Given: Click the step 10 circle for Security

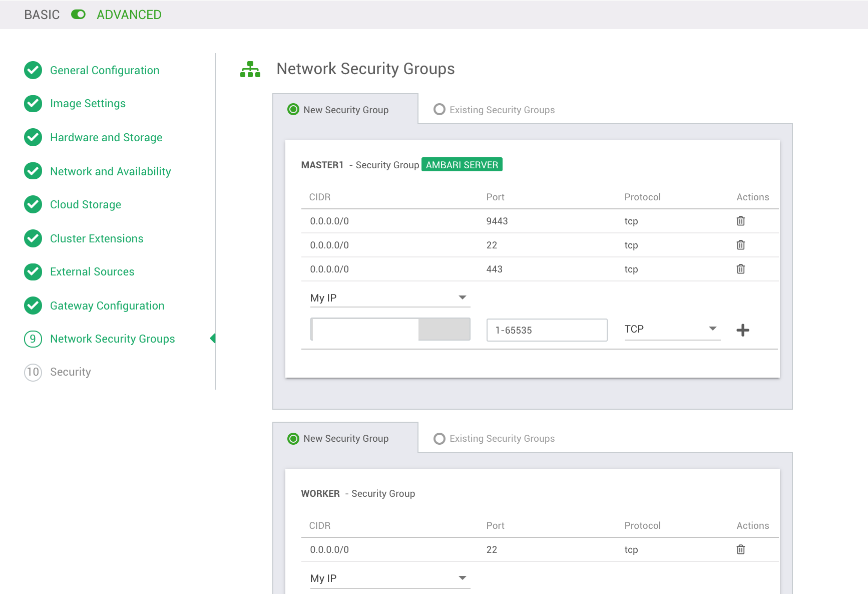Looking at the screenshot, I should pos(33,372).
